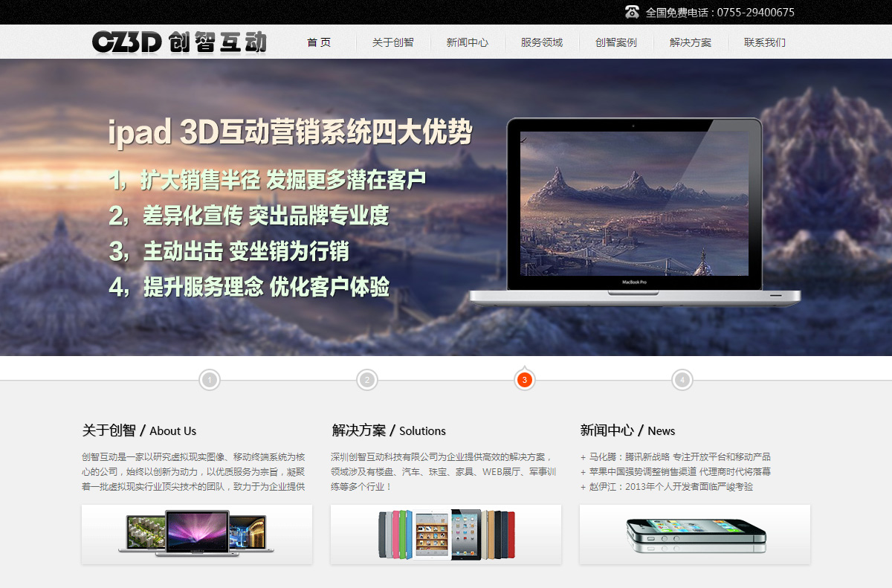This screenshot has height=588, width=892.
Task: Click the iPhone thumbnail under News
Action: pos(695,534)
